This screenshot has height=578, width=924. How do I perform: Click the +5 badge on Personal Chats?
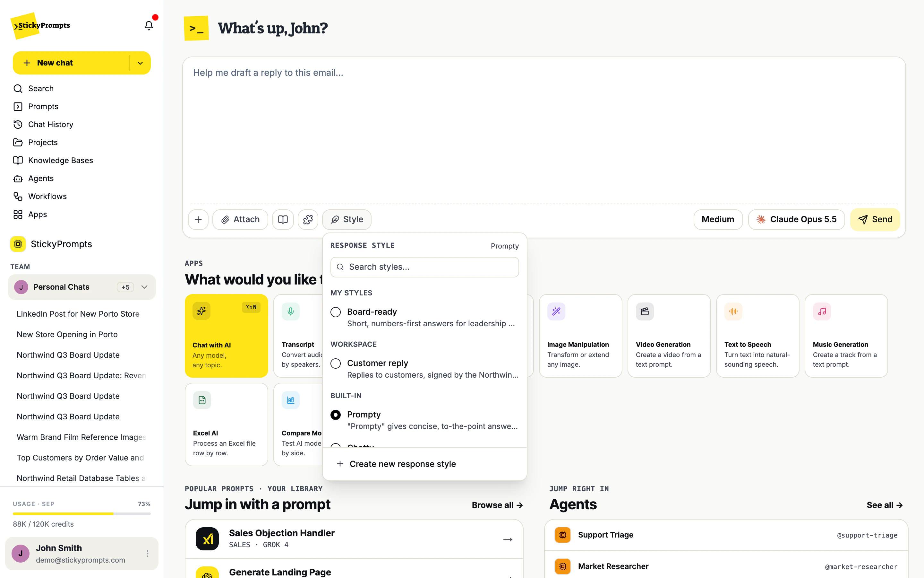tap(126, 287)
